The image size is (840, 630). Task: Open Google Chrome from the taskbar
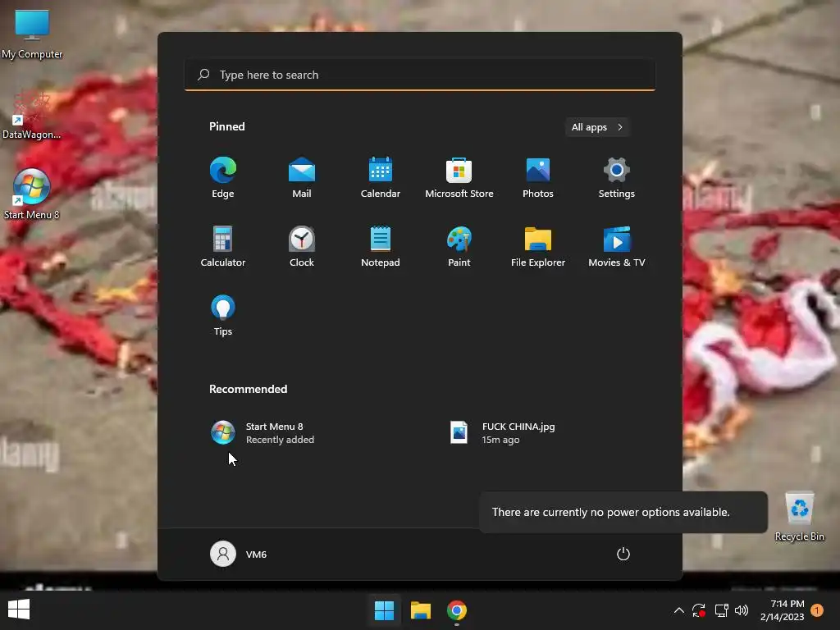tap(457, 610)
